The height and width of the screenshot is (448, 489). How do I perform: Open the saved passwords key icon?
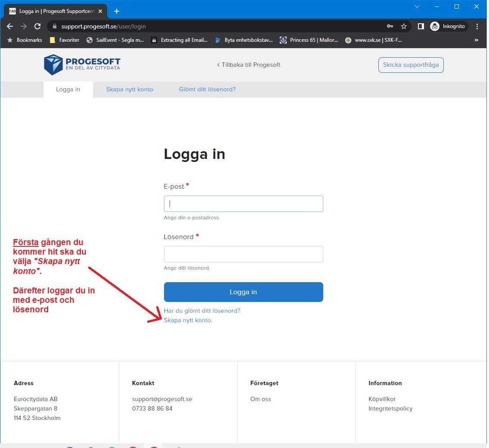(x=390, y=26)
